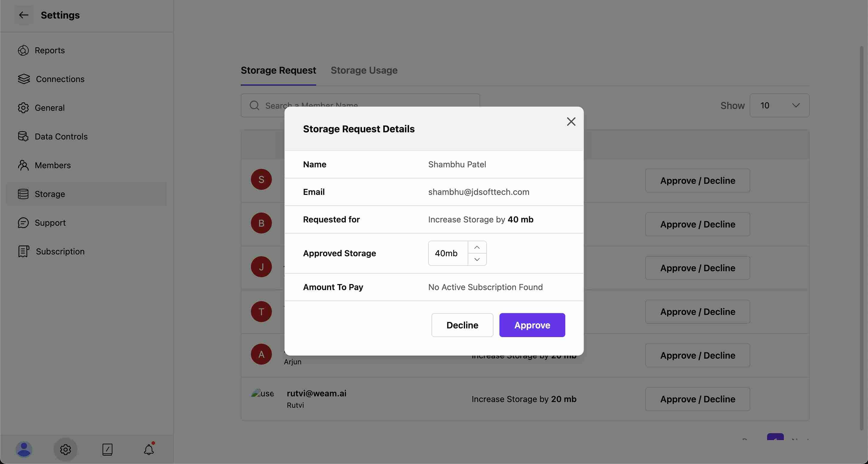The width and height of the screenshot is (868, 464).
Task: Decrease Approved Storage with down stepper arrow
Action: point(477,259)
